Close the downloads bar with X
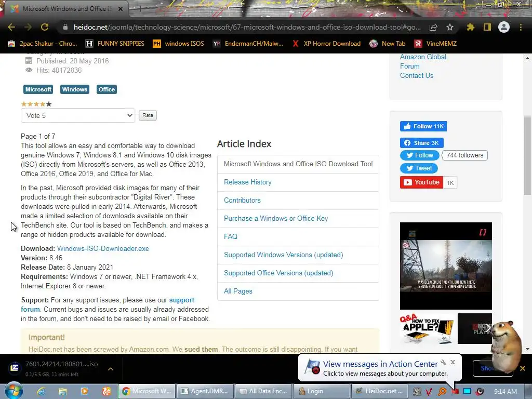The width and height of the screenshot is (532, 399). [x=523, y=368]
